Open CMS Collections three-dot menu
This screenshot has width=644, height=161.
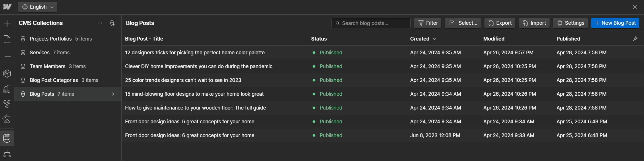[100, 23]
